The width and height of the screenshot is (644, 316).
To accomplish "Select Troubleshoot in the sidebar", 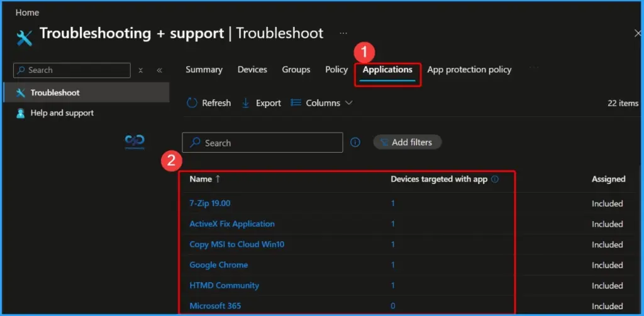I will (86, 92).
